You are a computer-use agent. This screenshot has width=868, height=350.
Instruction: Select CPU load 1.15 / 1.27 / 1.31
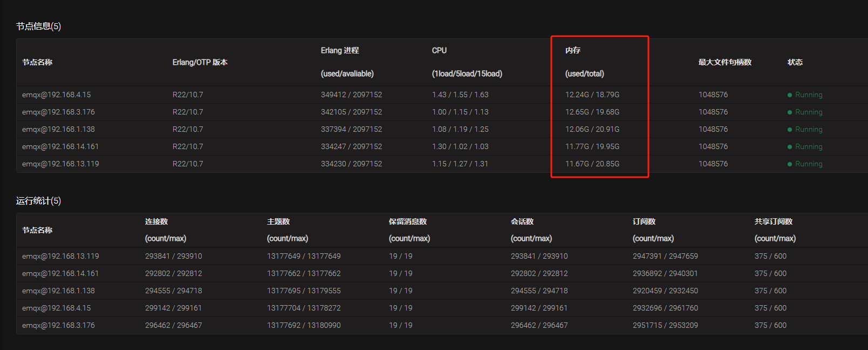(460, 164)
